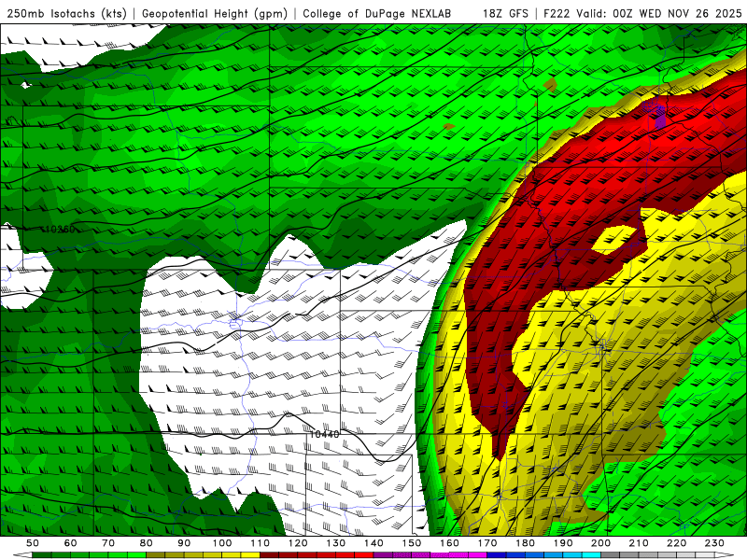
Task: Click the "18Z GFS" model run label
Action: pos(505,13)
